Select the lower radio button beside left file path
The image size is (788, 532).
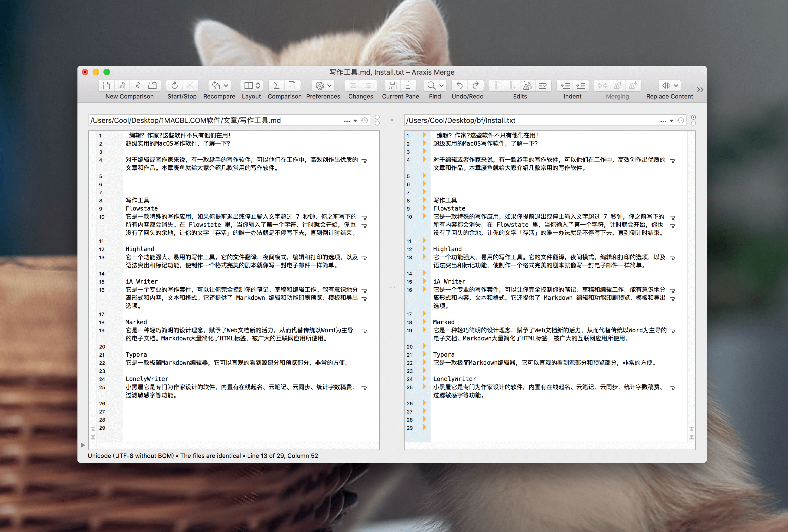377,123
